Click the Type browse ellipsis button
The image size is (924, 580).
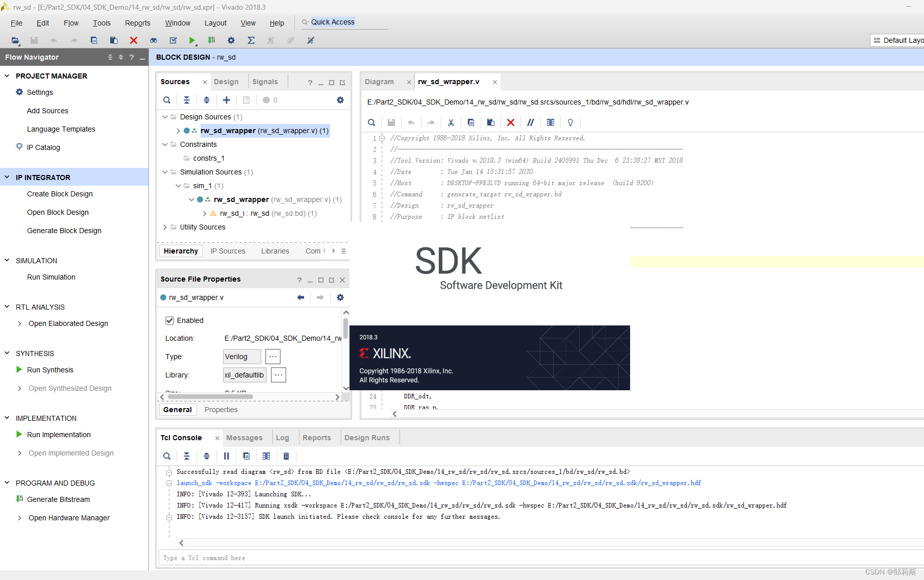point(273,357)
